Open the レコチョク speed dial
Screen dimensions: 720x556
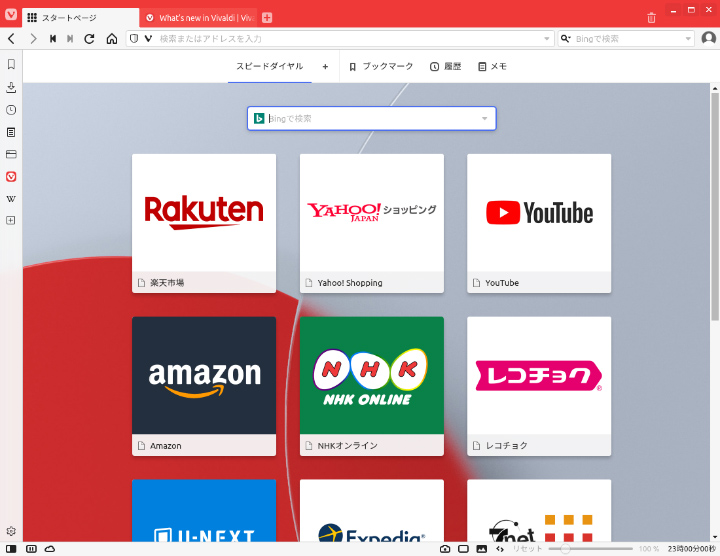tap(539, 386)
